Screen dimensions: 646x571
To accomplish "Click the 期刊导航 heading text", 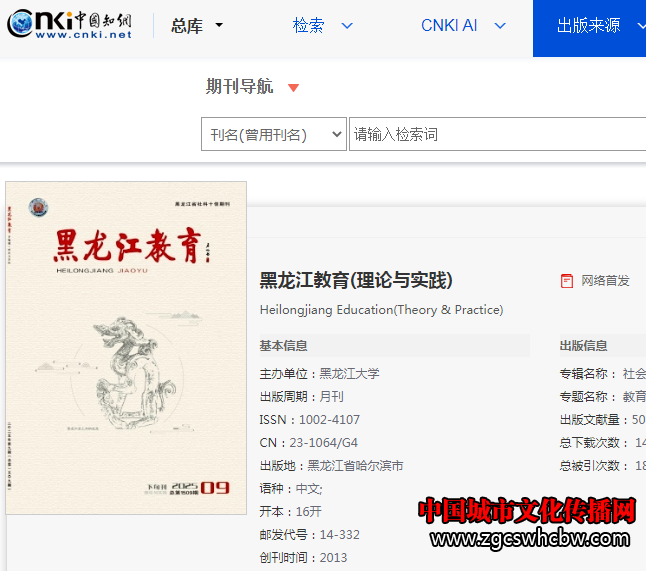I will coord(239,87).
